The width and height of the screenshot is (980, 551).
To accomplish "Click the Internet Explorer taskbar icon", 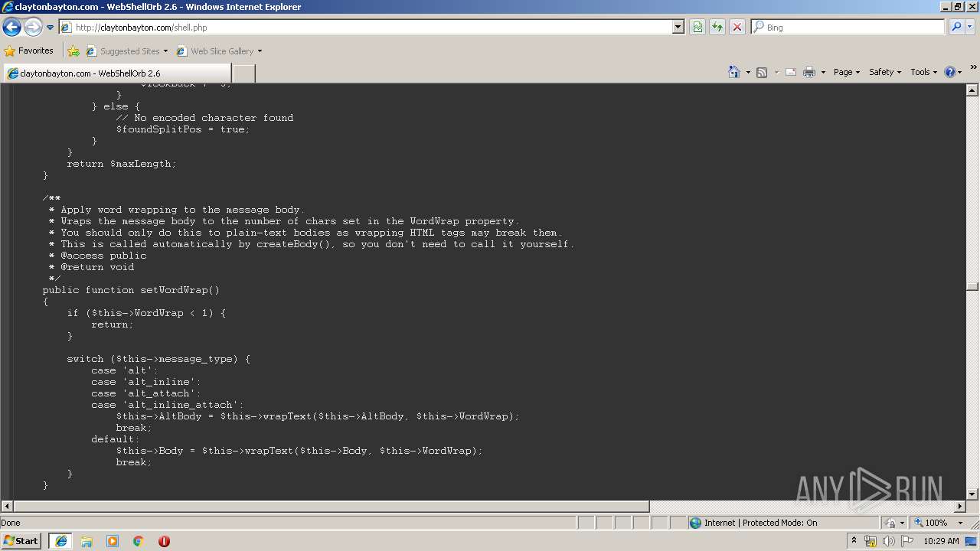I will point(60,541).
